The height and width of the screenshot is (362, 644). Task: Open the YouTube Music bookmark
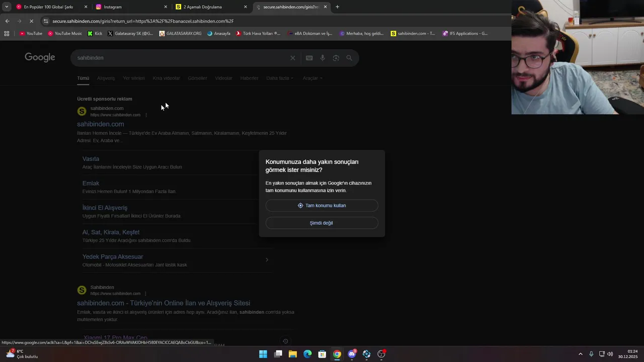coord(65,34)
